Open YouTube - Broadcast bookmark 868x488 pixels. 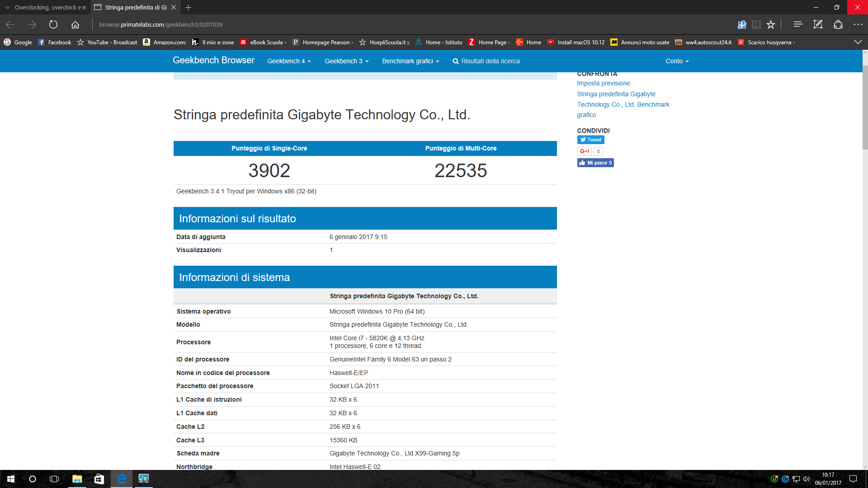pyautogui.click(x=107, y=42)
